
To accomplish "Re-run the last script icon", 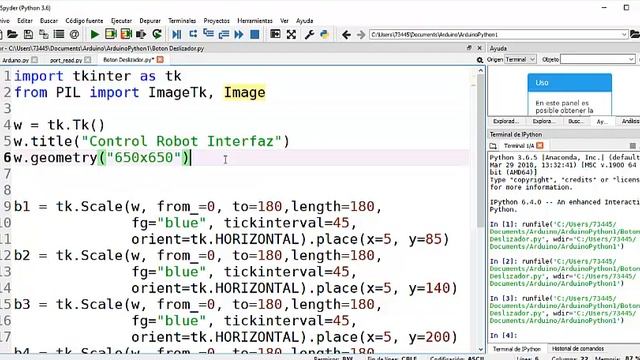I will point(157,35).
